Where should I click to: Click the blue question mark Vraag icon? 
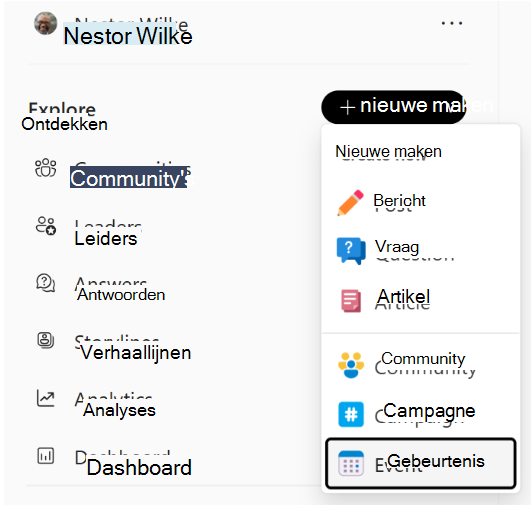(x=351, y=251)
